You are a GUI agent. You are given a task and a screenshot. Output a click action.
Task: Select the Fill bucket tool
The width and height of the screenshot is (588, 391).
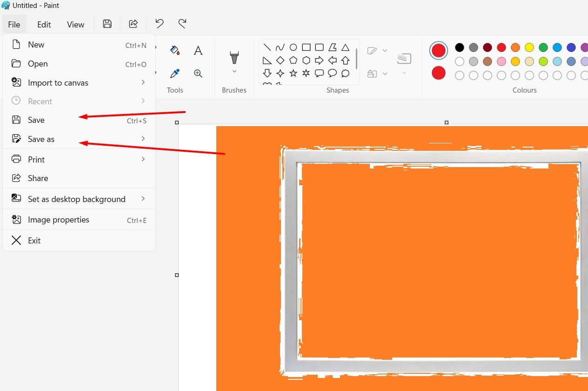pos(175,50)
